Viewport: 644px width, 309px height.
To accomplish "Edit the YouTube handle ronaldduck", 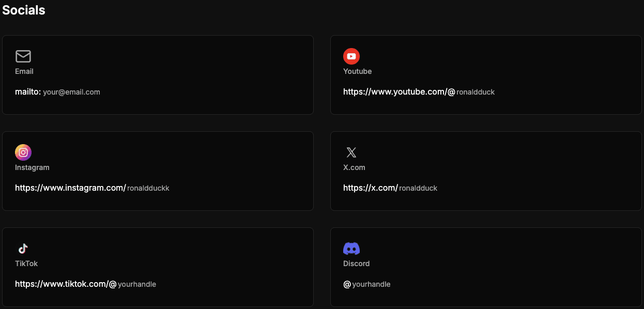I will point(476,92).
